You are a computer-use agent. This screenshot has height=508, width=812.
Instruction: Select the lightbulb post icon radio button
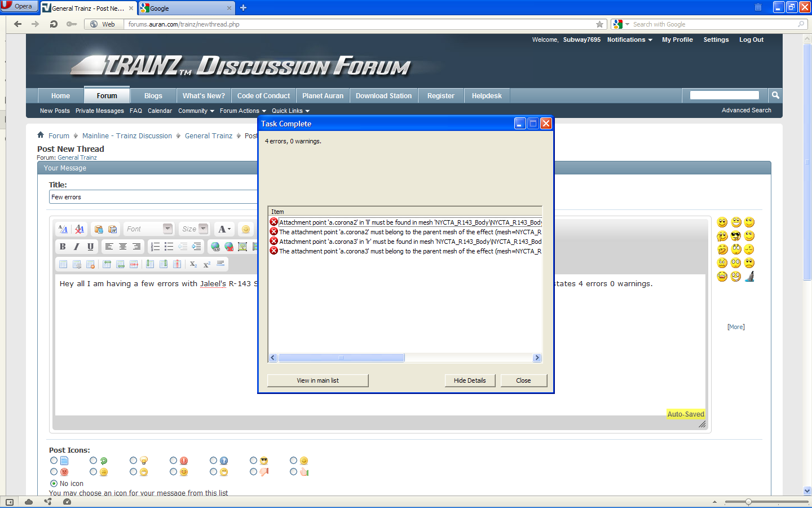[134, 461]
